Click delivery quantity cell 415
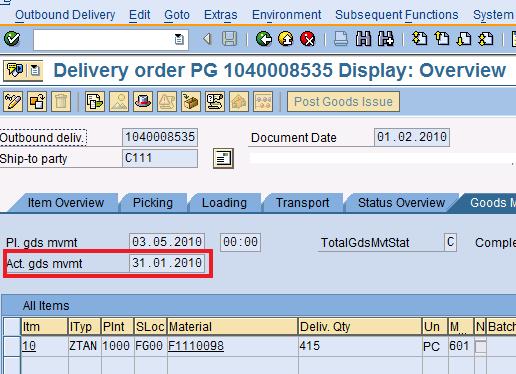The height and width of the screenshot is (374, 516). click(x=360, y=346)
